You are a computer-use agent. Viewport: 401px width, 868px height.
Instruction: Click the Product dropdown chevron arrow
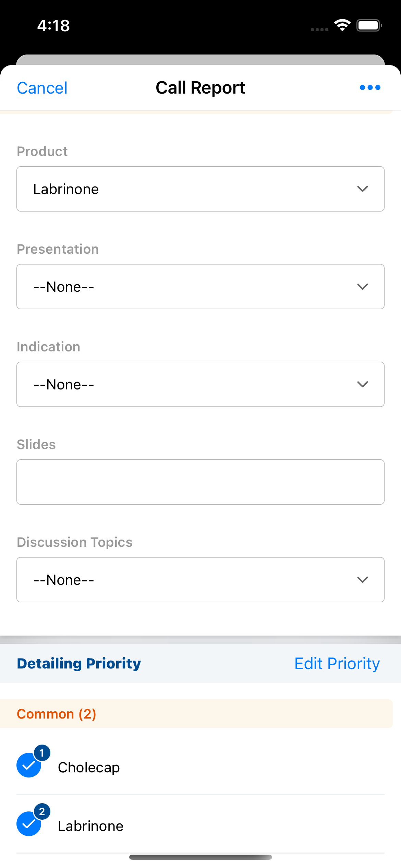coord(362,189)
